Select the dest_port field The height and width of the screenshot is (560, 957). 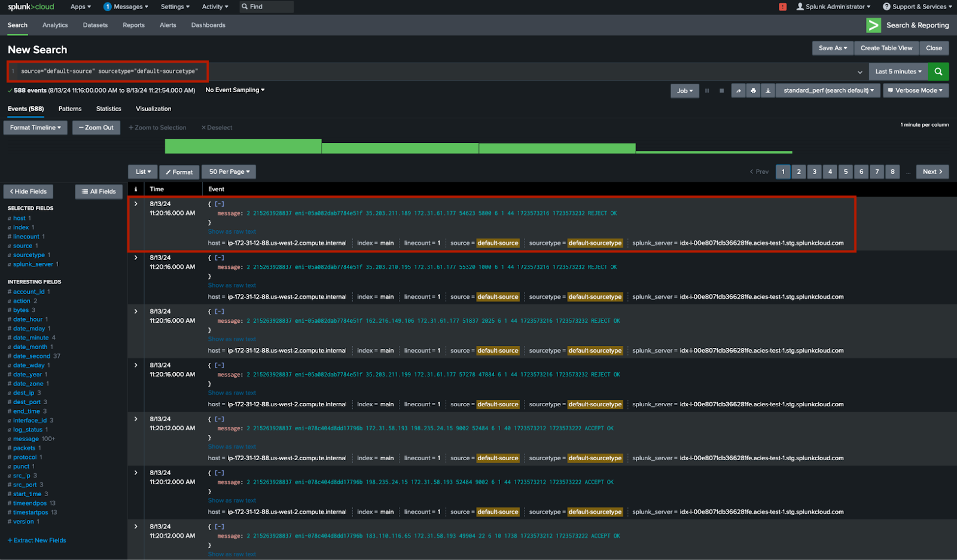[x=27, y=402]
